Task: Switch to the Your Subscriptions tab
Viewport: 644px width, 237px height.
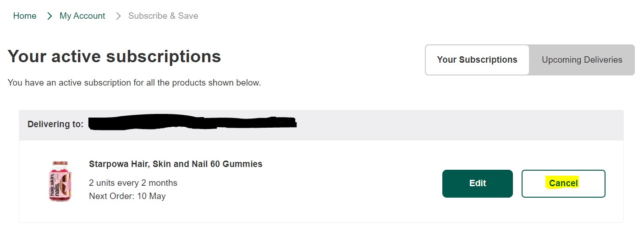Action: click(477, 60)
